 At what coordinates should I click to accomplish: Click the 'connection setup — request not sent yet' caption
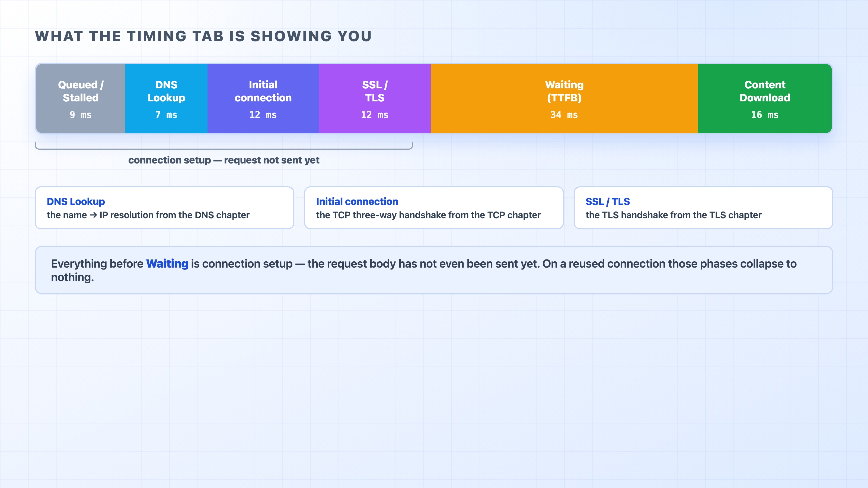pos(224,160)
